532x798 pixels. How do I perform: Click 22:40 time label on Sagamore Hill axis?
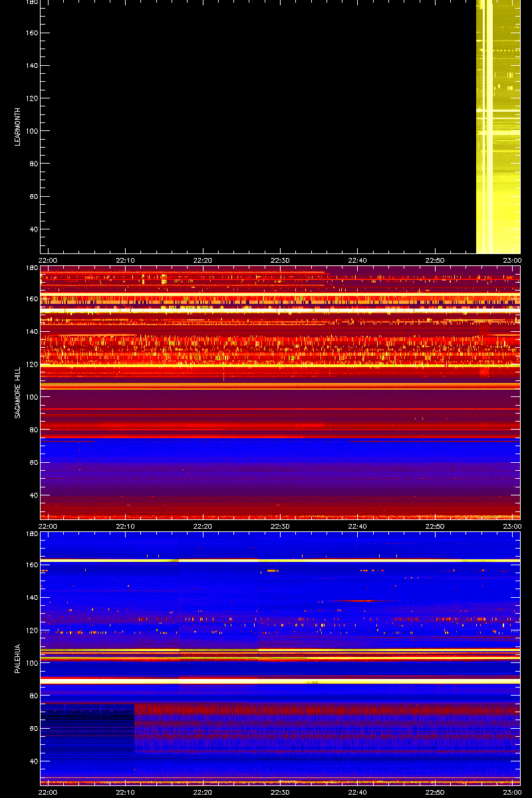[357, 526]
